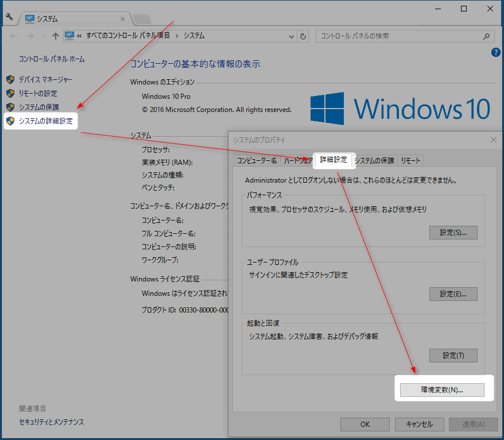This screenshot has width=504, height=440.
Task: Click the Windows 10 logo image
Action: [x=400, y=109]
